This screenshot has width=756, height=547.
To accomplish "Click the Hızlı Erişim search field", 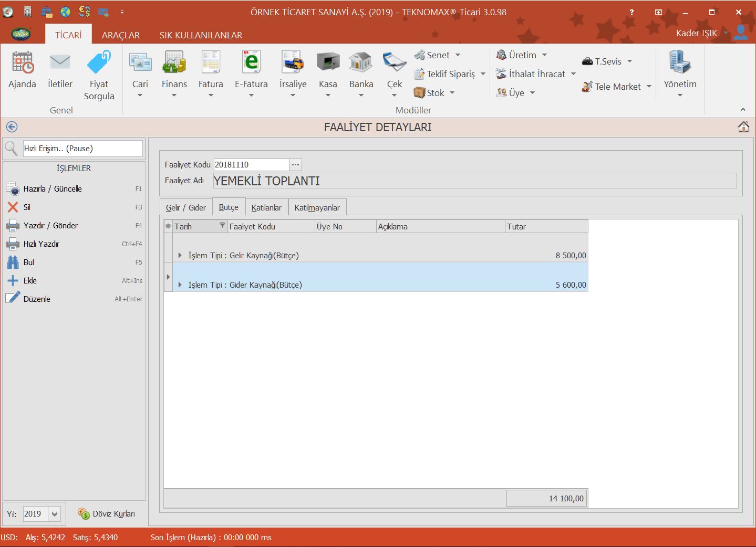I will [82, 149].
